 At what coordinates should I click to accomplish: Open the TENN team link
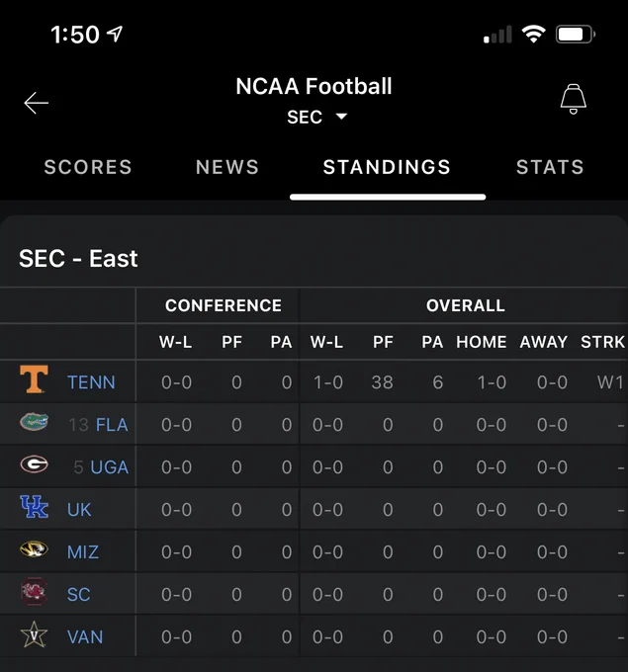coord(91,382)
